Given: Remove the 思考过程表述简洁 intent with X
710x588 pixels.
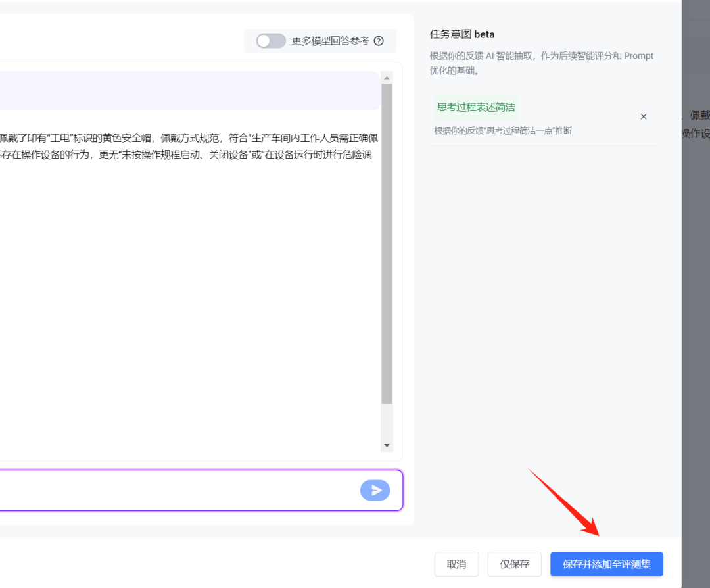Looking at the screenshot, I should 644,116.
